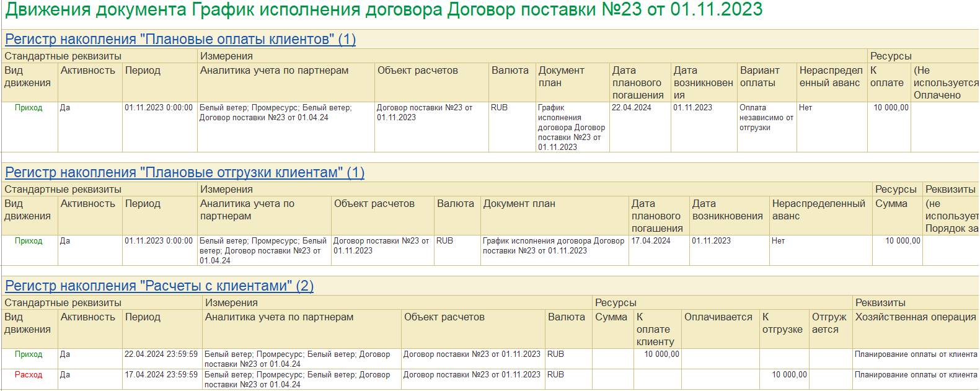This screenshot has height=391, width=980.
Task: Open register link "Расчеты с клиентами" (2)
Action: 159,286
